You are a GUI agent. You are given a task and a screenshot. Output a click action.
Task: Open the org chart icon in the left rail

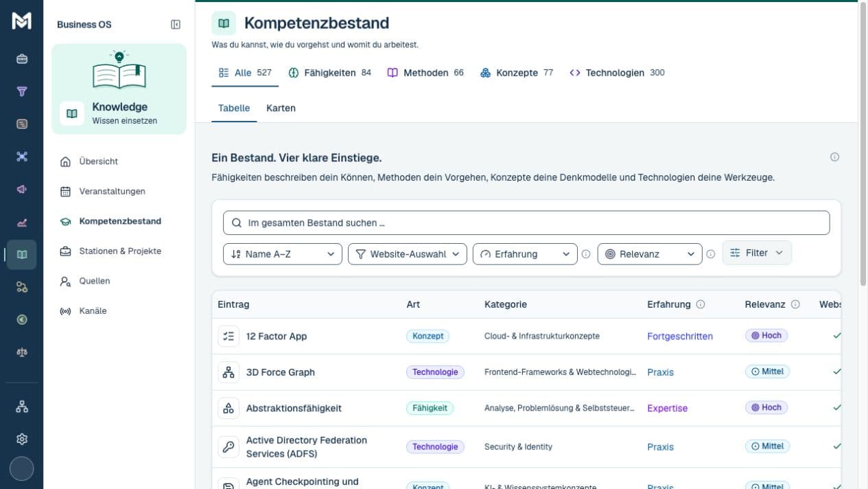[x=22, y=407]
